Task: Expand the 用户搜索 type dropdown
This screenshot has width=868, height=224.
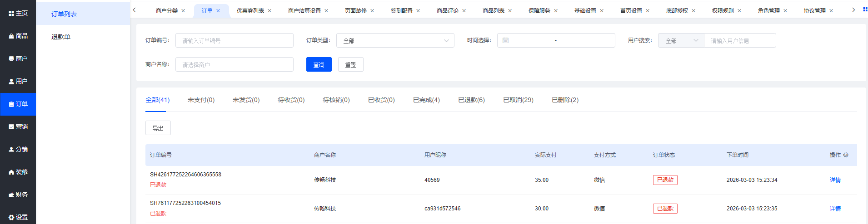Action: click(681, 40)
